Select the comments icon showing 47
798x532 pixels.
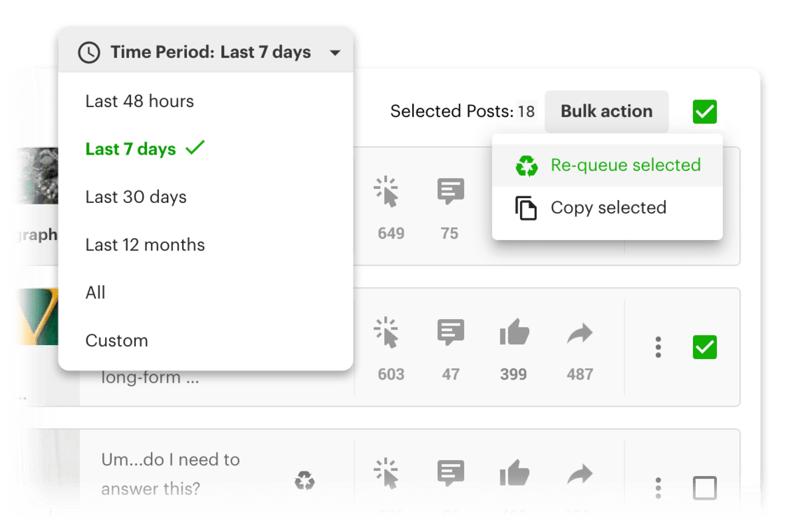[450, 332]
